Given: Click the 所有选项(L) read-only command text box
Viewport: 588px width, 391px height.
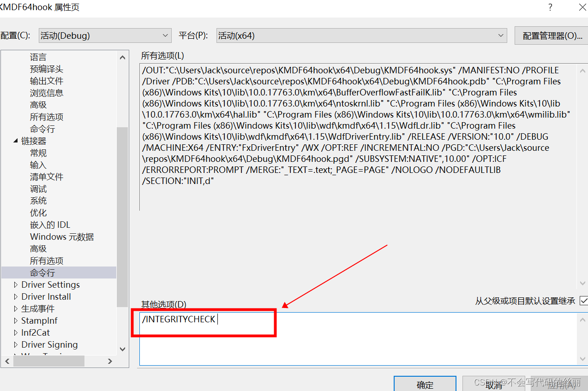Looking at the screenshot, I should (358, 137).
